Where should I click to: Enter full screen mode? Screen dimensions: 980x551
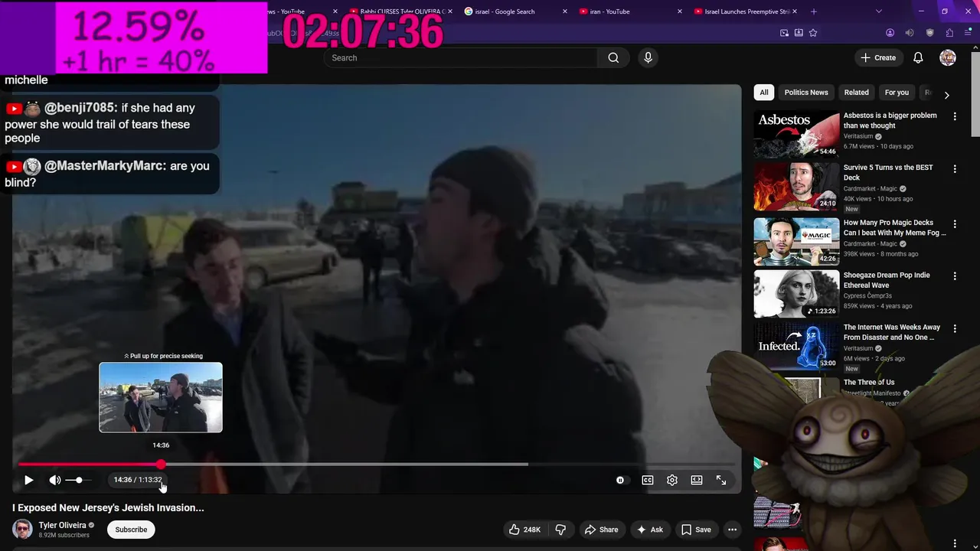pos(721,480)
